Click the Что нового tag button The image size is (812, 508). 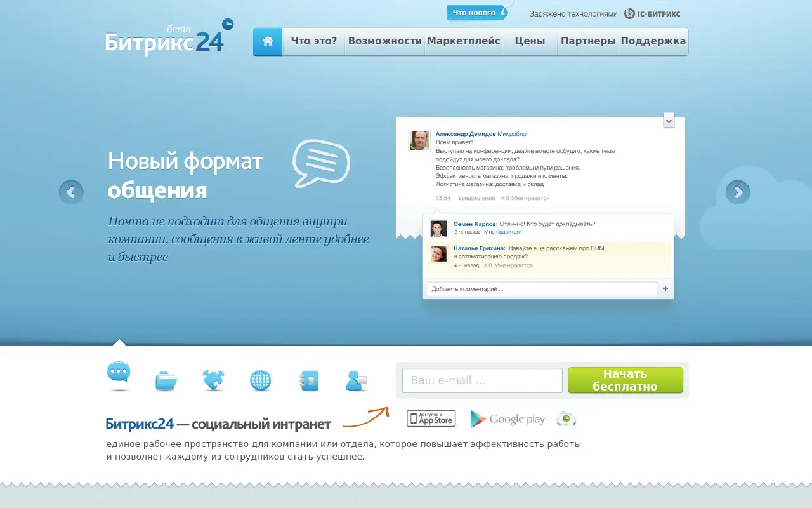pos(477,13)
